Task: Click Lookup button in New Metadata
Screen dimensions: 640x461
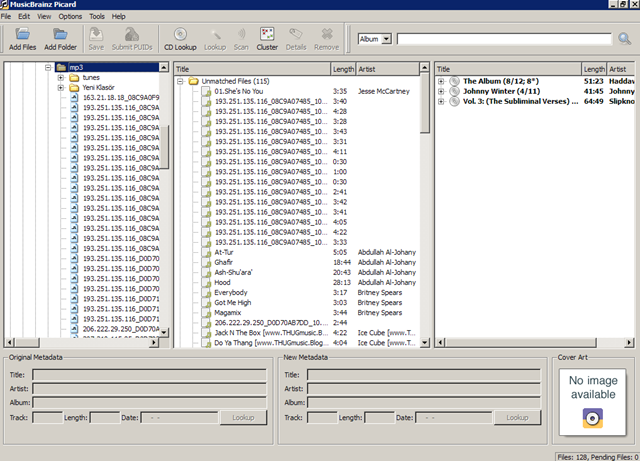Action: (517, 418)
